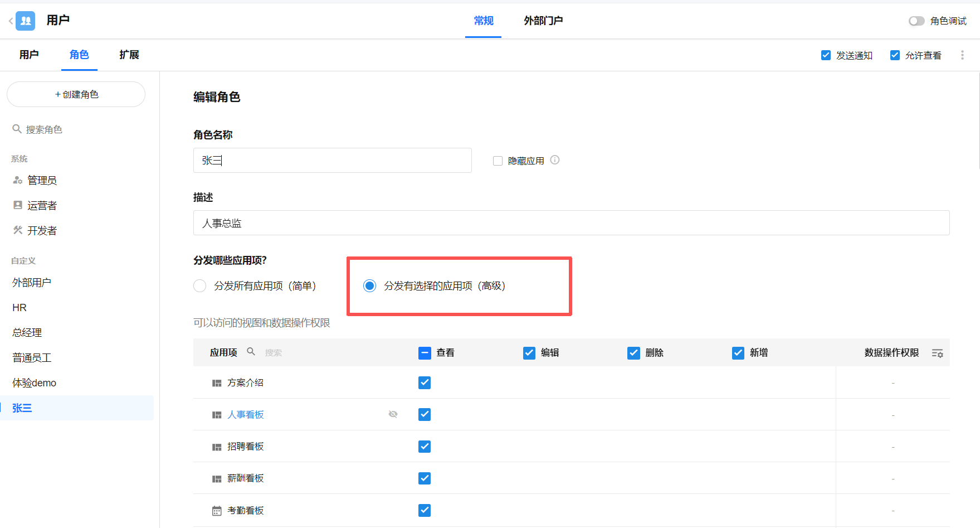Click the search magnifier in 搜索角色
This screenshot has height=528, width=980.
[17, 129]
